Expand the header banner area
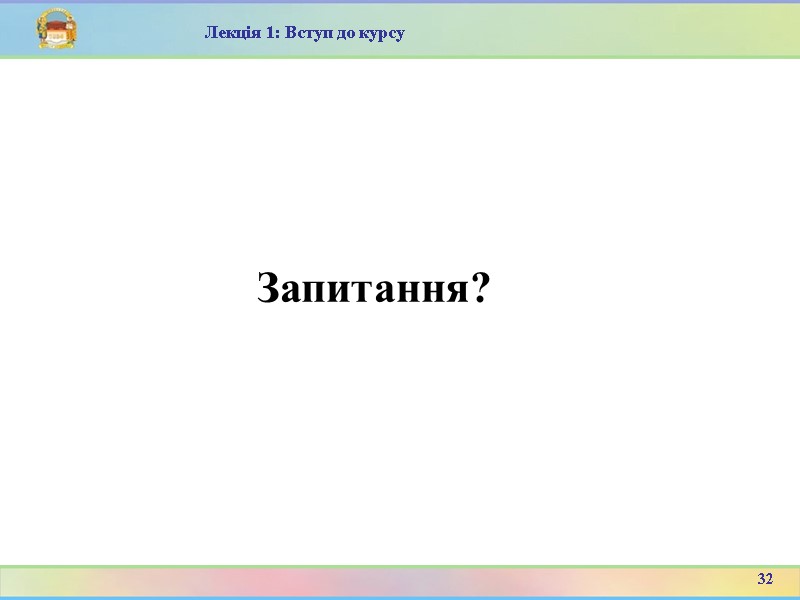The image size is (800, 600). [400, 30]
